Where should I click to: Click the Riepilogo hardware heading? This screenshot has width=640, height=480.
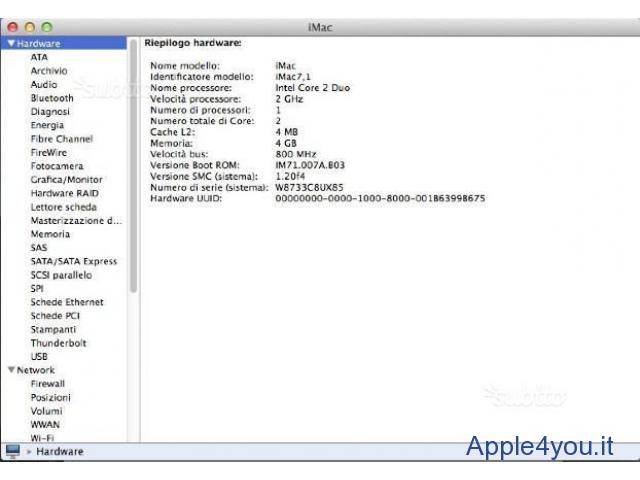point(193,43)
